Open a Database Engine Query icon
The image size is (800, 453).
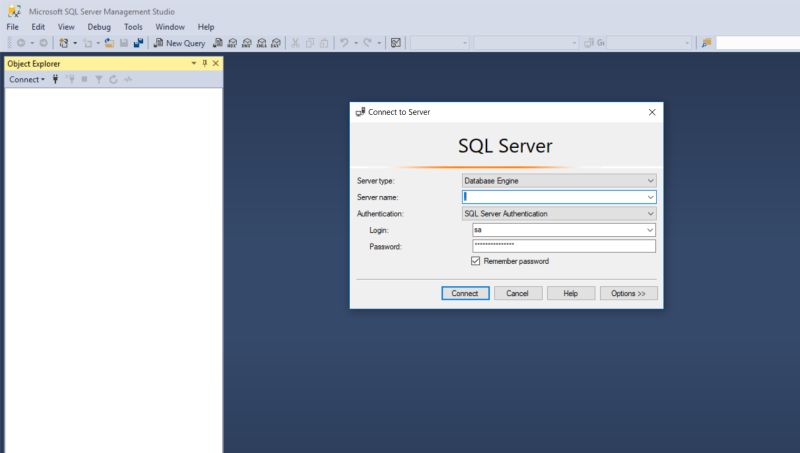(218, 43)
